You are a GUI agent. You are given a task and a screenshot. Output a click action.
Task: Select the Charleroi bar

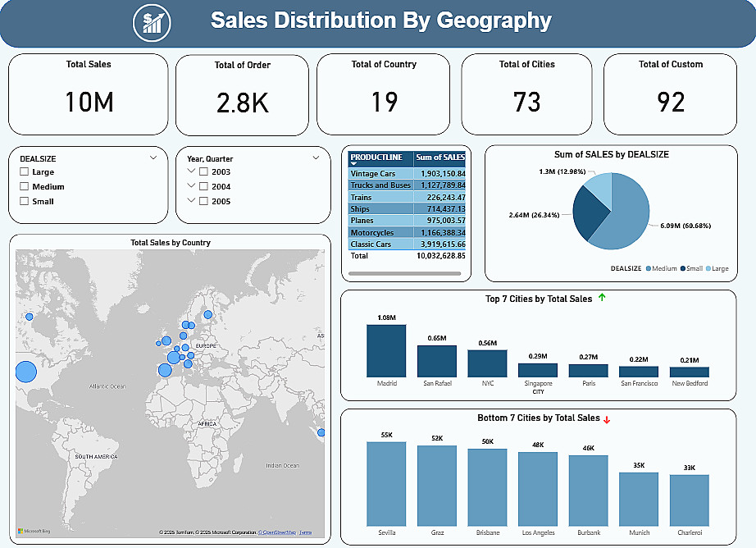(x=690, y=500)
